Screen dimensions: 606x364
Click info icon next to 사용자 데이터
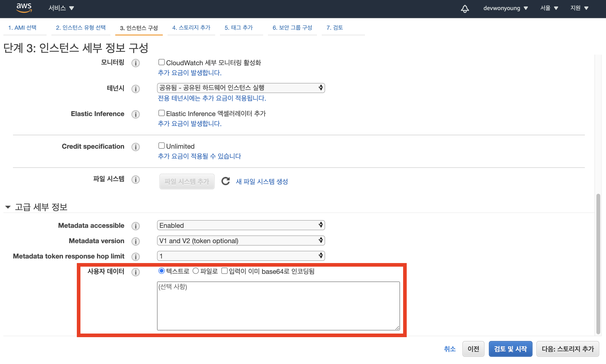pos(136,272)
